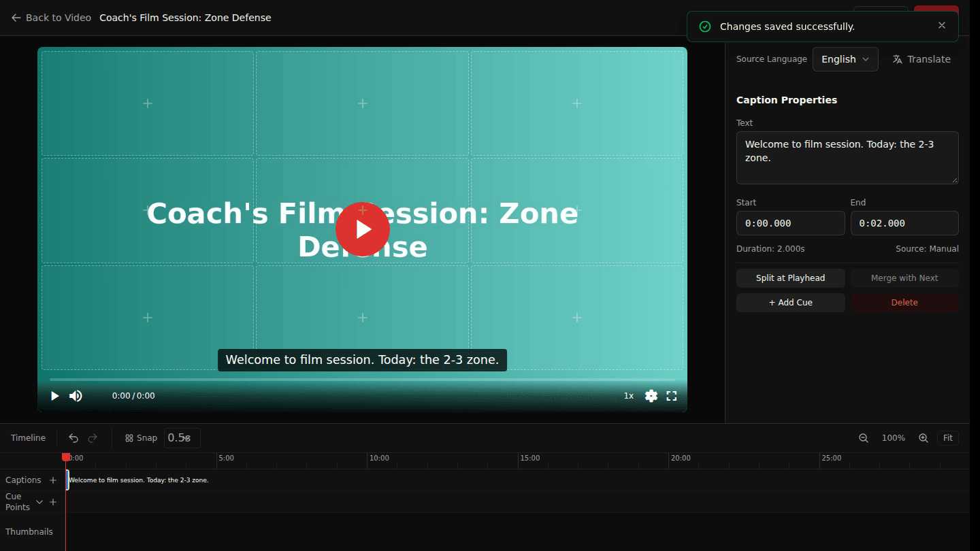Start playback with the large red play button
Image resolution: width=980 pixels, height=551 pixels.
point(363,229)
